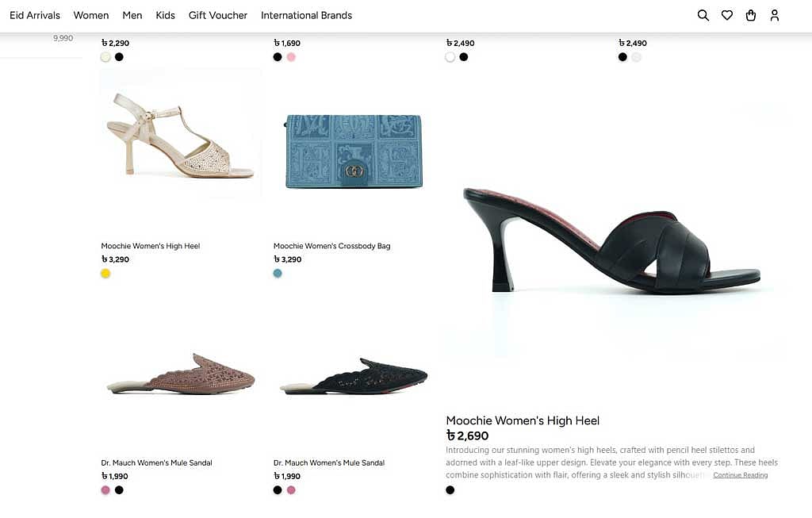Select yellow swatch under ৳3,290 High Heel
812x518 pixels.
(x=105, y=274)
